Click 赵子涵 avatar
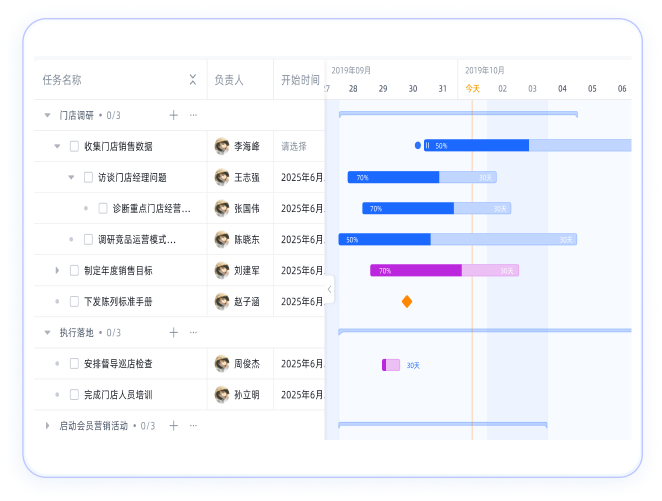The width and height of the screenshot is (662, 501). point(222,301)
